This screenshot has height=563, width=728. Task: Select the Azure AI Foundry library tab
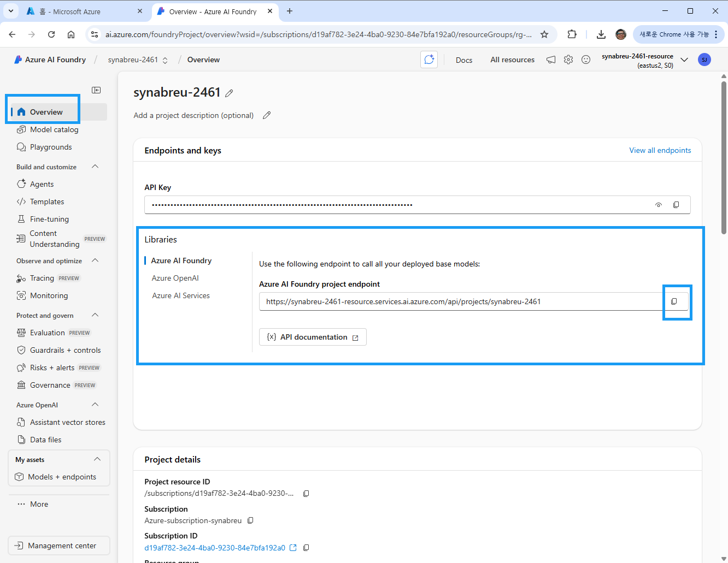pyautogui.click(x=181, y=260)
